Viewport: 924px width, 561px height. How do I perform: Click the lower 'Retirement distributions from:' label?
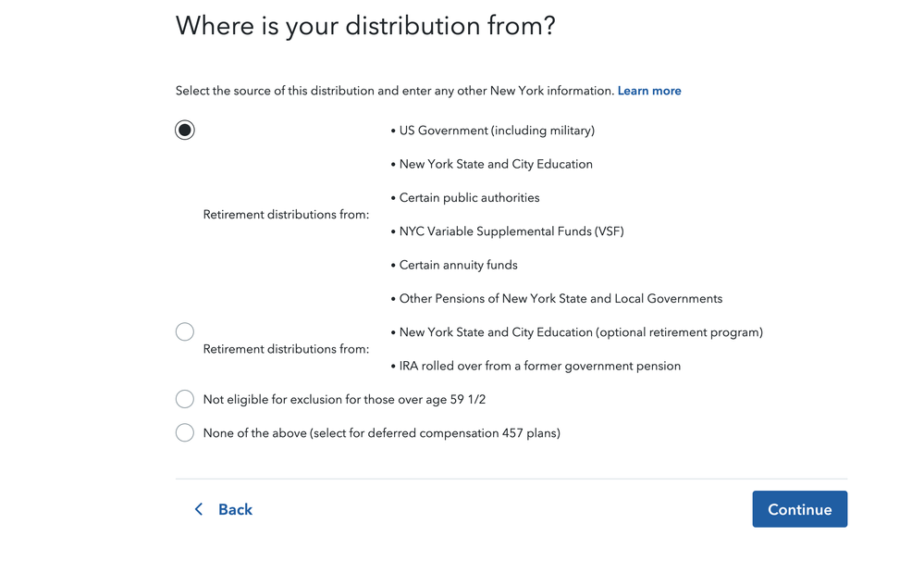tap(286, 349)
